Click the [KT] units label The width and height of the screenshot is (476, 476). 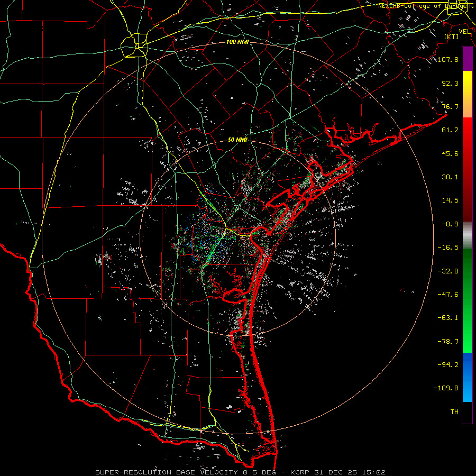(x=452, y=36)
